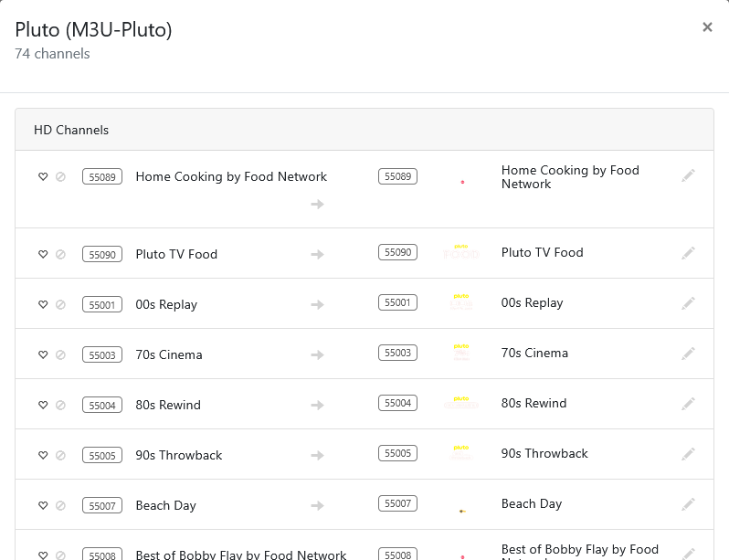Click source channel number 55090
Viewport: 729px width, 560px height.
point(102,254)
